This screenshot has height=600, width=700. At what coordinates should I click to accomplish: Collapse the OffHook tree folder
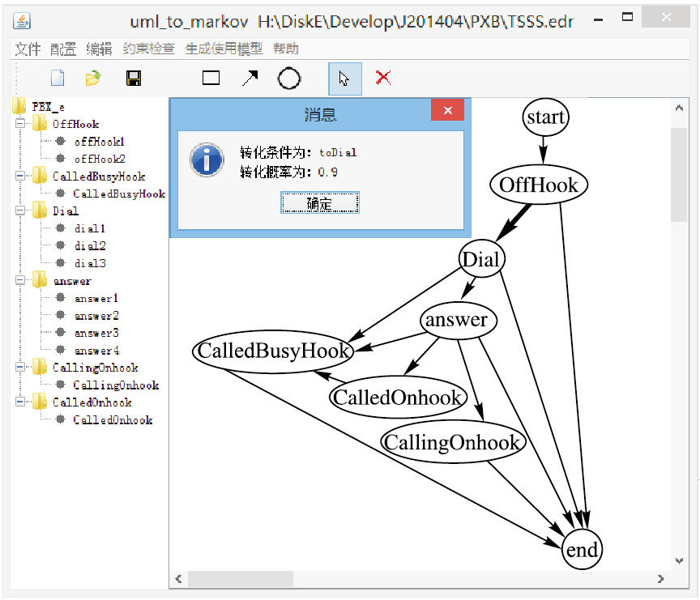(19, 124)
